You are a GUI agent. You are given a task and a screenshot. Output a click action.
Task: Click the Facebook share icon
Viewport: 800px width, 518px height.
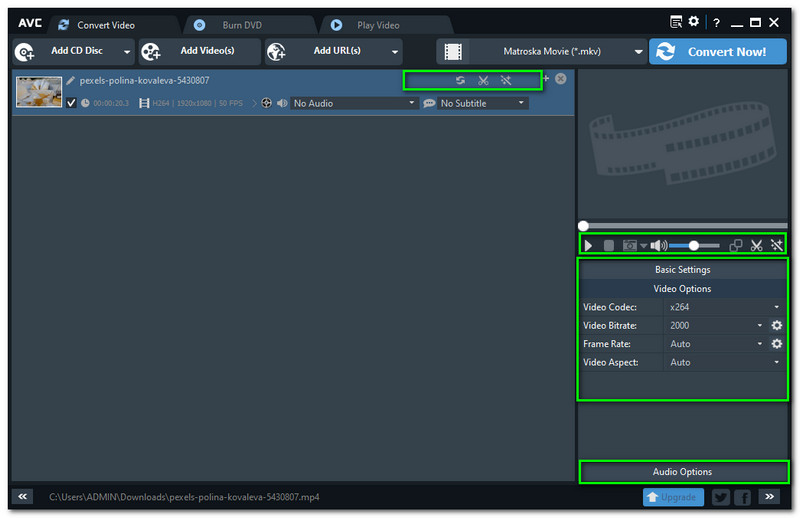coord(743,497)
